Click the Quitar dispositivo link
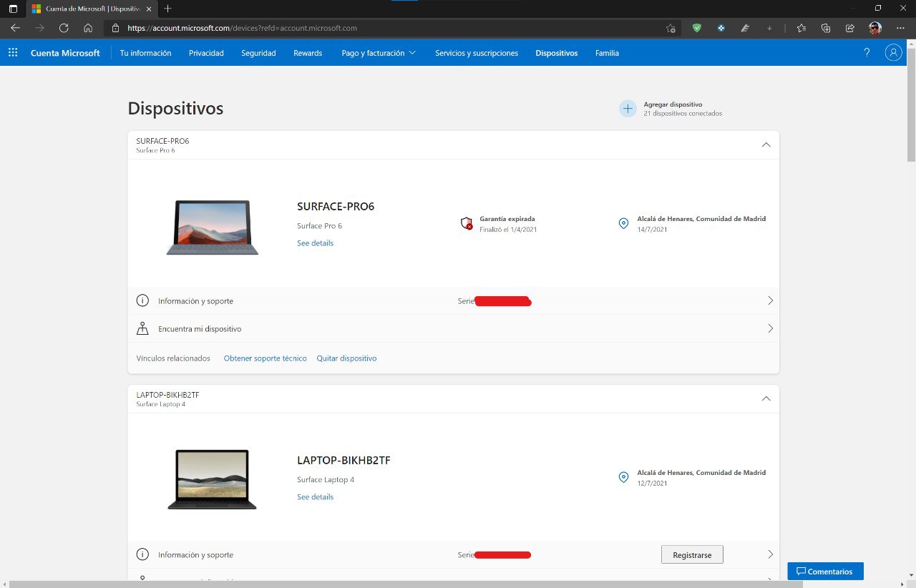The image size is (916, 588). coord(346,358)
